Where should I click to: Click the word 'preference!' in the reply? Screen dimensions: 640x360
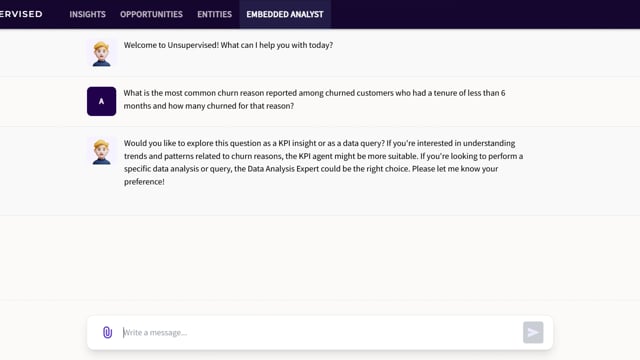point(144,182)
